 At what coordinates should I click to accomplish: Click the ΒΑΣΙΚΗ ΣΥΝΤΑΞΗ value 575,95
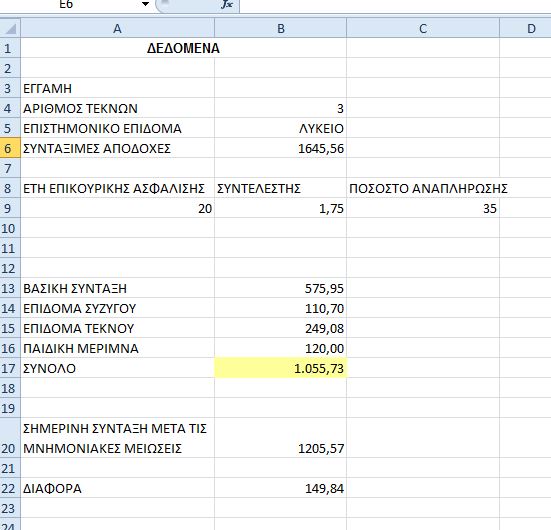280,288
